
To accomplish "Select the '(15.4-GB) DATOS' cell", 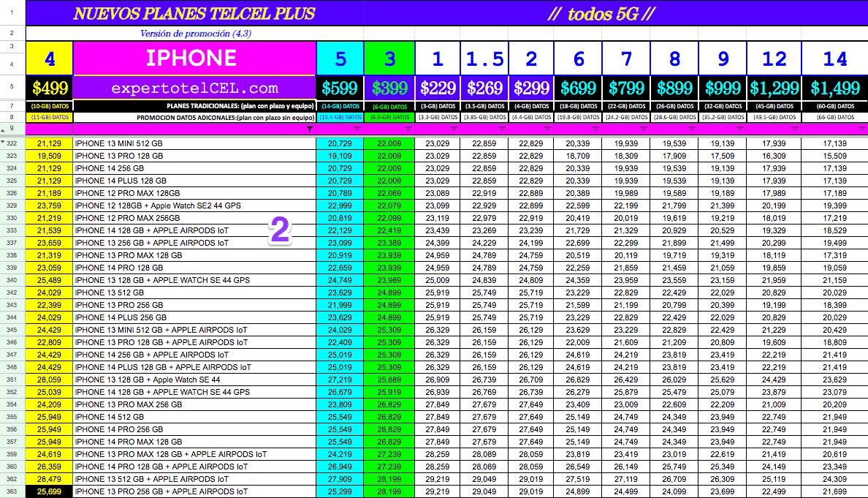I will (340, 118).
